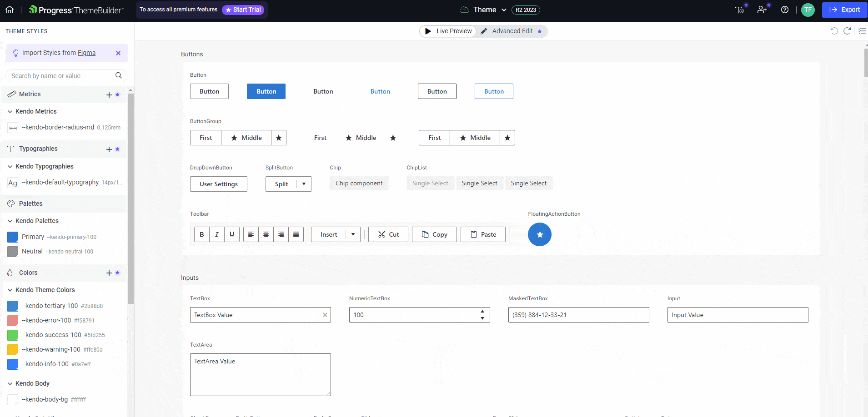Redo the last change
This screenshot has height=417, width=868.
click(847, 31)
